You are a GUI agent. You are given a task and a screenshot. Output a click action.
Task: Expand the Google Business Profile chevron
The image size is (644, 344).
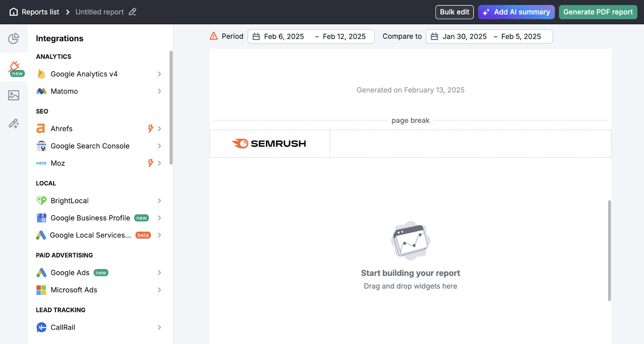click(159, 218)
